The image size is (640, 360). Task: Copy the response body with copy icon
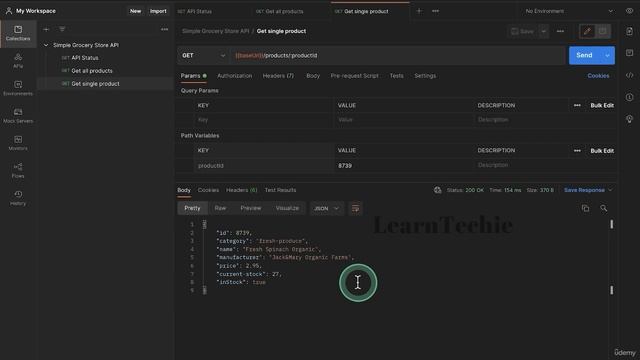(x=585, y=209)
